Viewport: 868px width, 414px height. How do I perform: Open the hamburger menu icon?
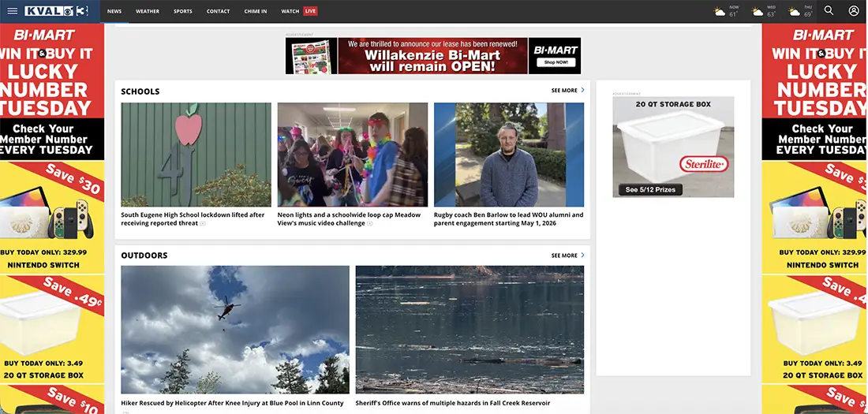(x=12, y=11)
